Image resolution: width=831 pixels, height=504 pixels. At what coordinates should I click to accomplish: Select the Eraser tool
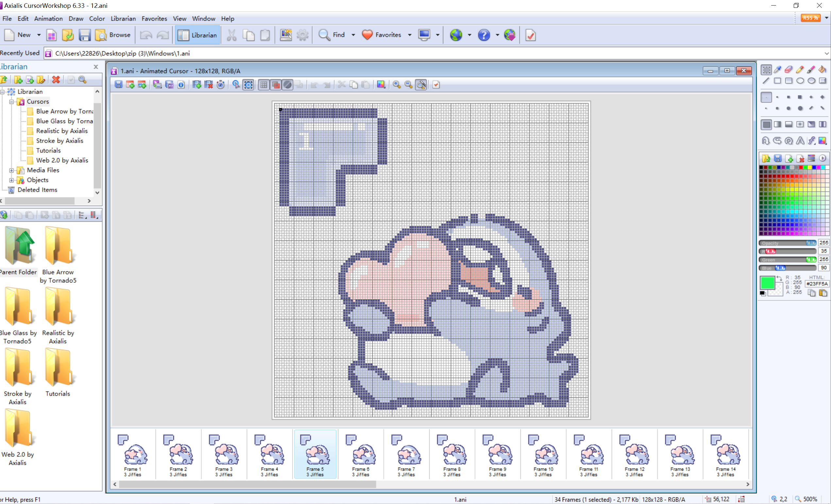(x=789, y=70)
